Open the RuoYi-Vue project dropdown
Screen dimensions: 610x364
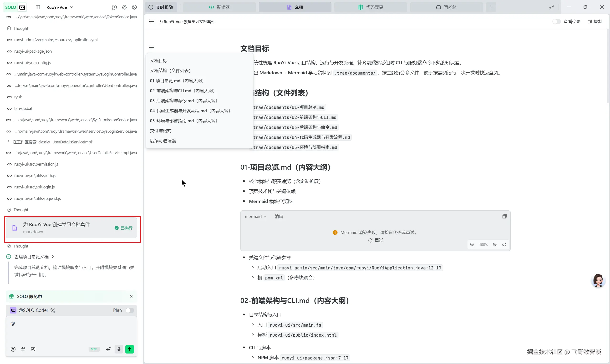coord(60,7)
